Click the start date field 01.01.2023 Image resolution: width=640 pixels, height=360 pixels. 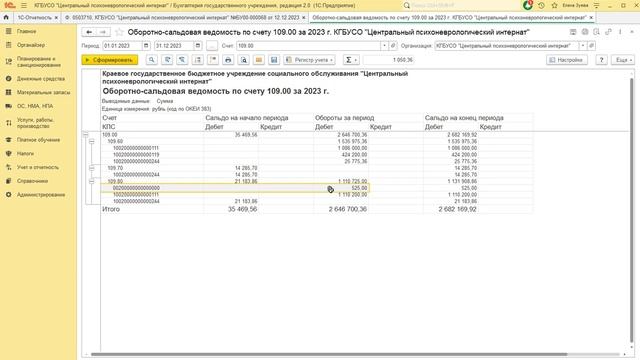pos(122,46)
